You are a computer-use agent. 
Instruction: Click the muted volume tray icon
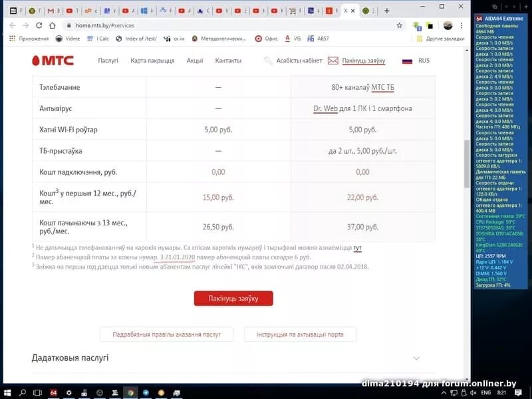tap(473, 393)
